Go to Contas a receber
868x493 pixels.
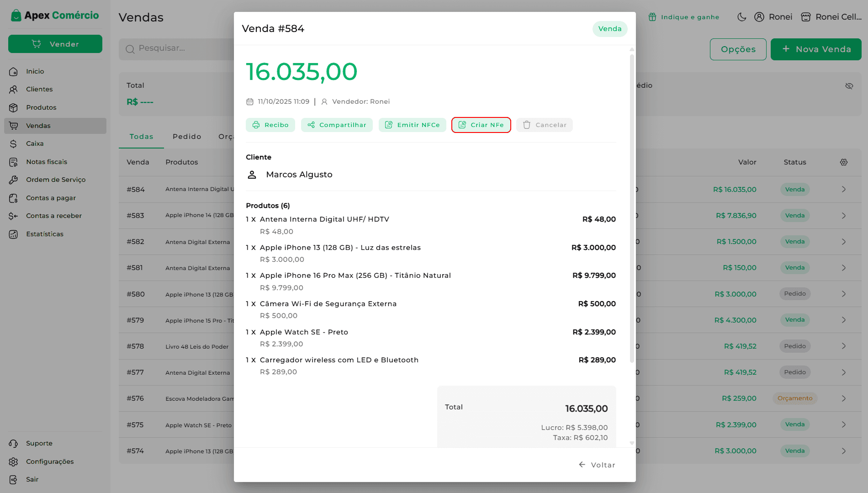[x=55, y=216]
